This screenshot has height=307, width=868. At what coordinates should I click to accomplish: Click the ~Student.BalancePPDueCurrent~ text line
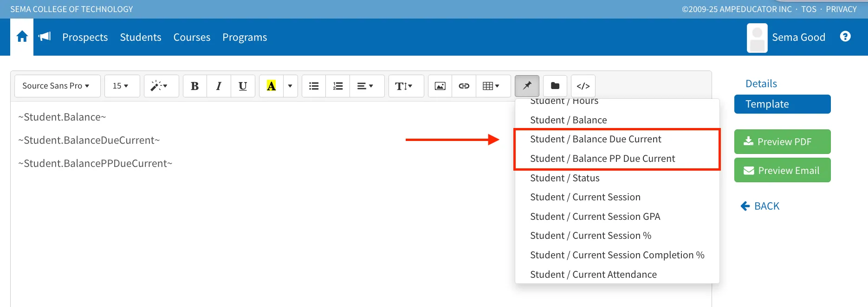(x=95, y=163)
